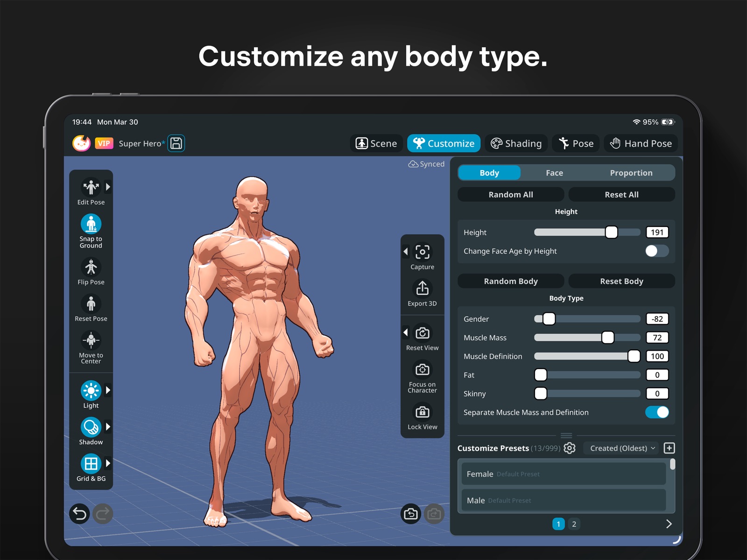Screen dimensions: 747x560
Task: Select the Male default preset
Action: (x=564, y=500)
